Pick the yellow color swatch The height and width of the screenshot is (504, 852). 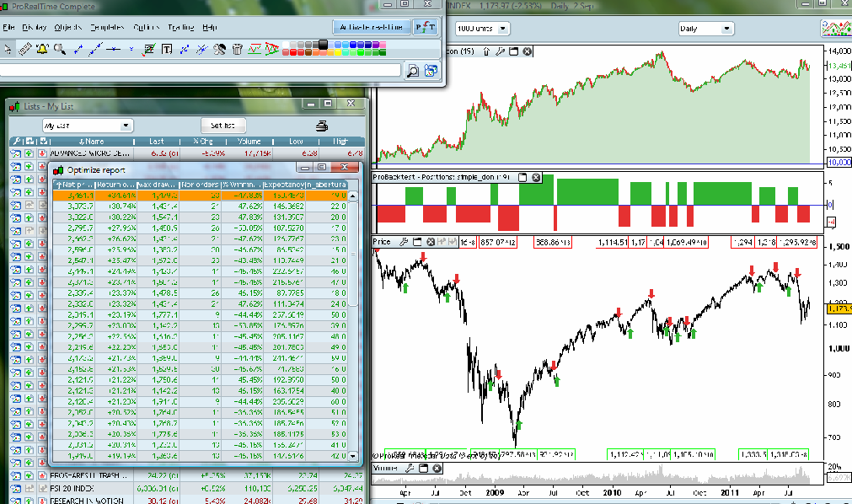point(337,53)
